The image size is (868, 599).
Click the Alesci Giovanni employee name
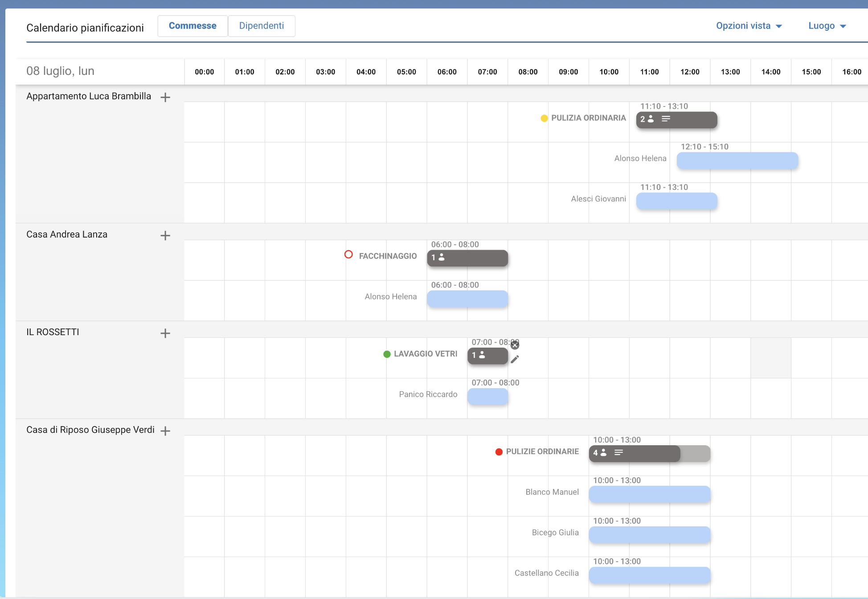pos(598,199)
